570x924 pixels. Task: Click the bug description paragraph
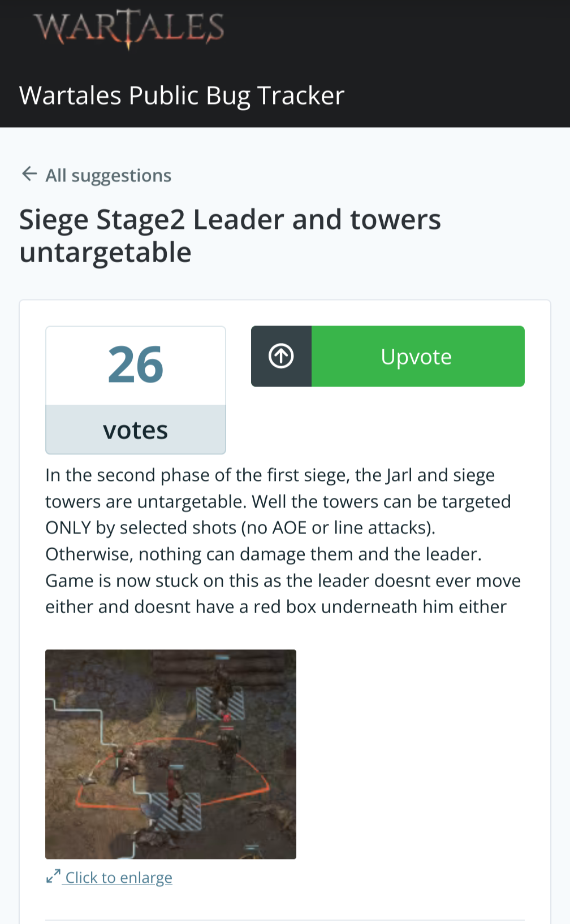point(283,541)
